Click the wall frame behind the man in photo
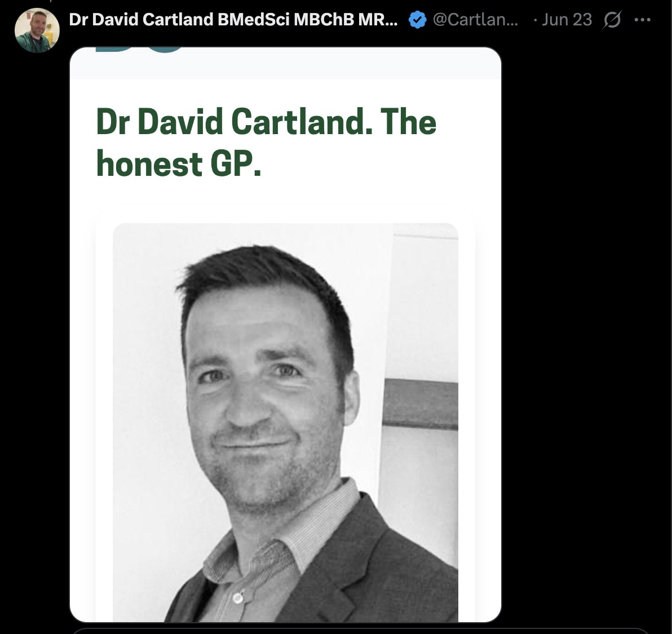This screenshot has height=634, width=672. 421,404
